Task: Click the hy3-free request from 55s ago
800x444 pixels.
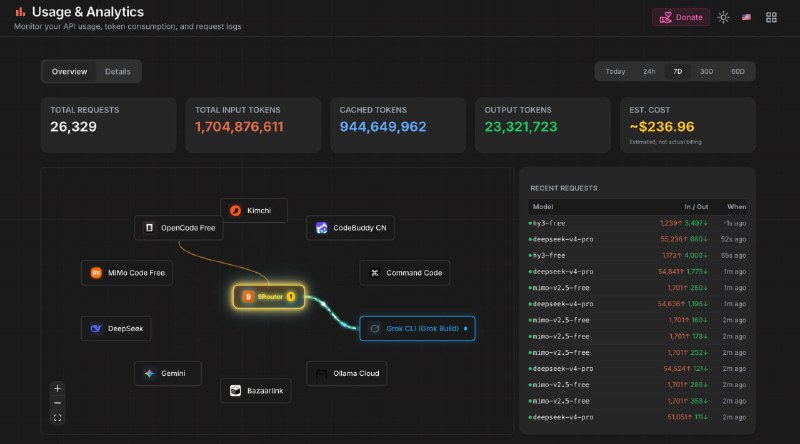Action: 637,255
